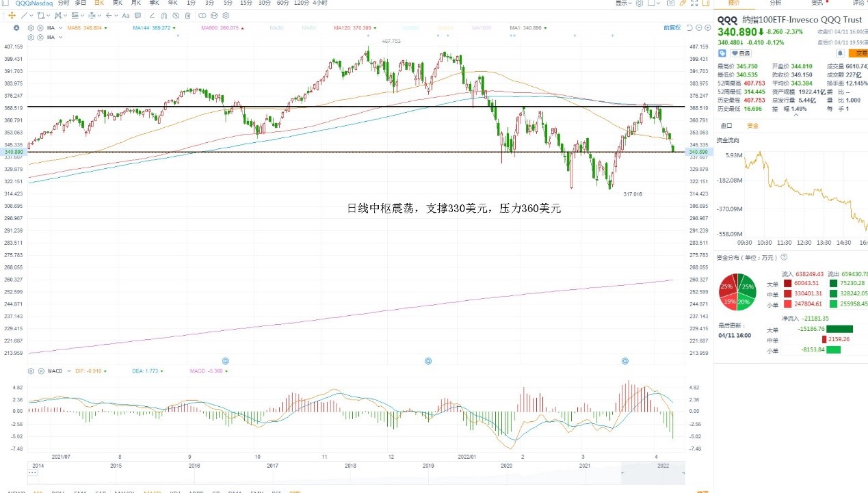The width and height of the screenshot is (868, 493).
Task: Toggle the MA250 line visibility
Action: [411, 28]
